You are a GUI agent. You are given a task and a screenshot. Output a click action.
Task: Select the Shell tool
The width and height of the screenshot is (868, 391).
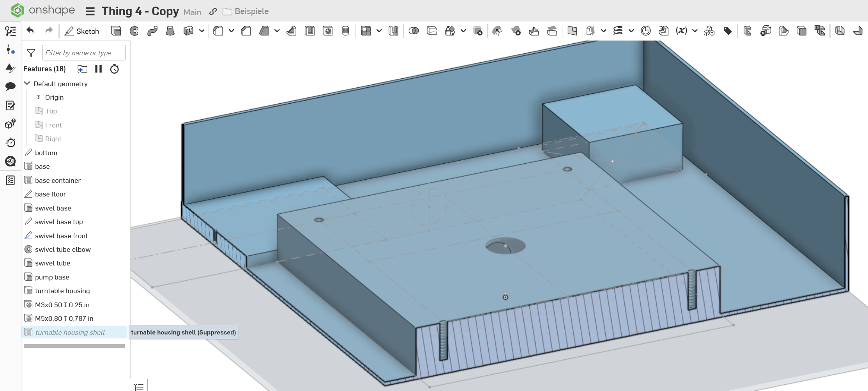(310, 31)
